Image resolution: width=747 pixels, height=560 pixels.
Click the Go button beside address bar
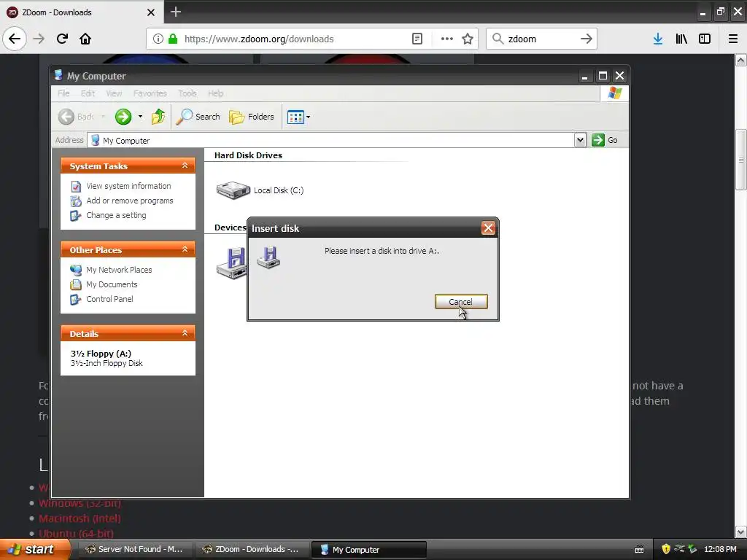pos(605,140)
